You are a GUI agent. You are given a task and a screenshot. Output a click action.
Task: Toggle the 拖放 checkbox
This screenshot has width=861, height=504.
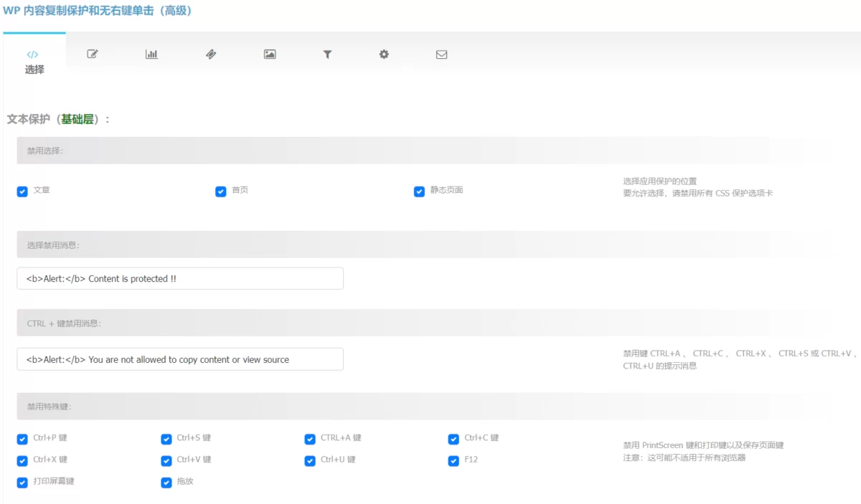[x=166, y=482]
